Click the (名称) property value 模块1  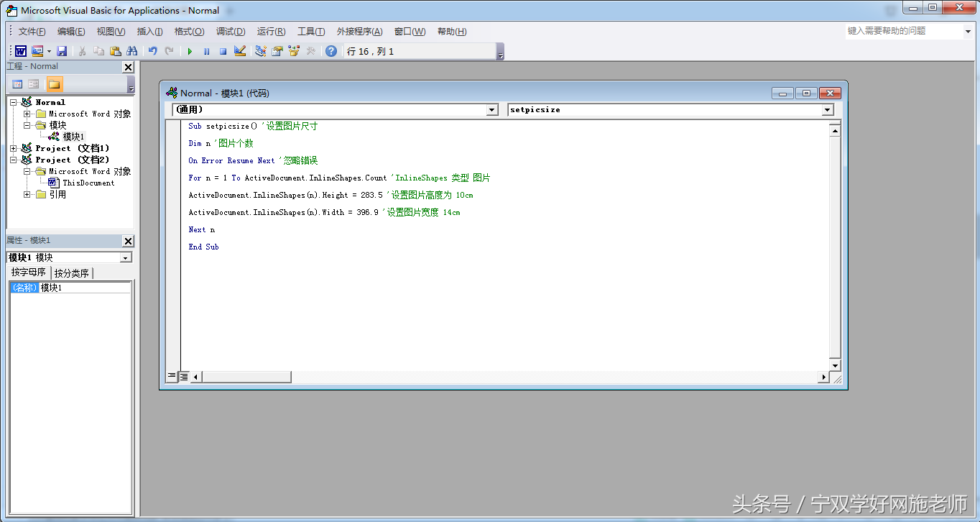click(x=85, y=288)
